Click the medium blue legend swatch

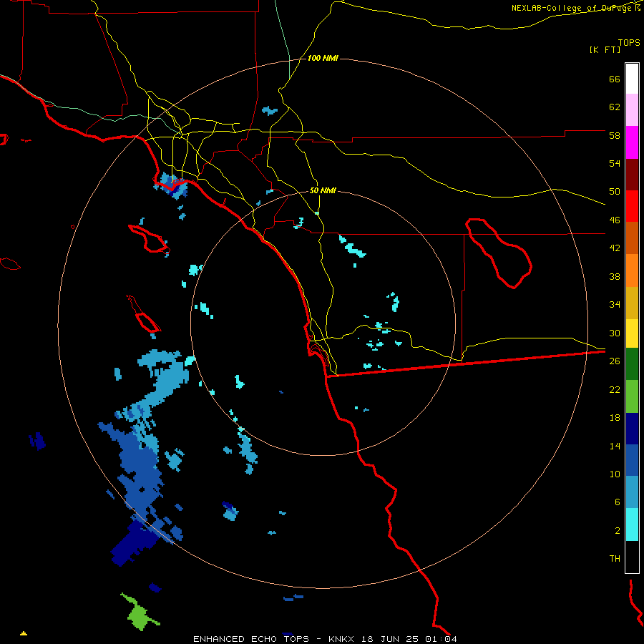632,460
